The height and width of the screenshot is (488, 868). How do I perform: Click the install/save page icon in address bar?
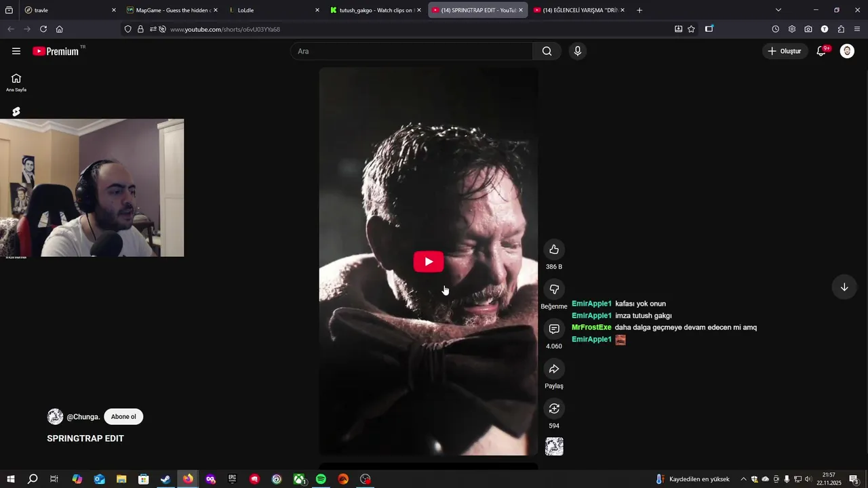(x=679, y=29)
